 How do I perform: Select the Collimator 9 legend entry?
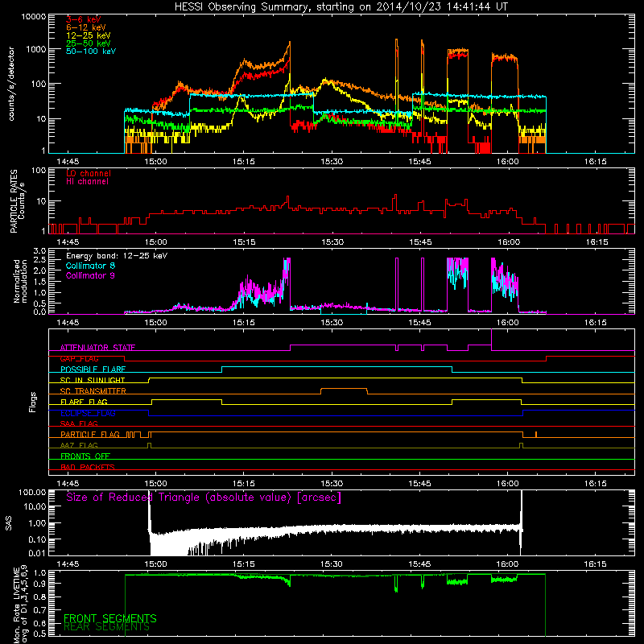point(90,275)
